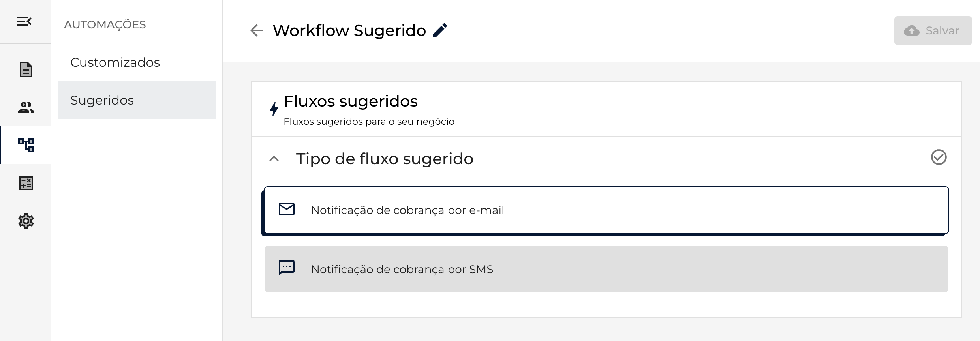The width and height of the screenshot is (980, 341).
Task: Open the documents icon in sidebar
Action: coord(26,69)
